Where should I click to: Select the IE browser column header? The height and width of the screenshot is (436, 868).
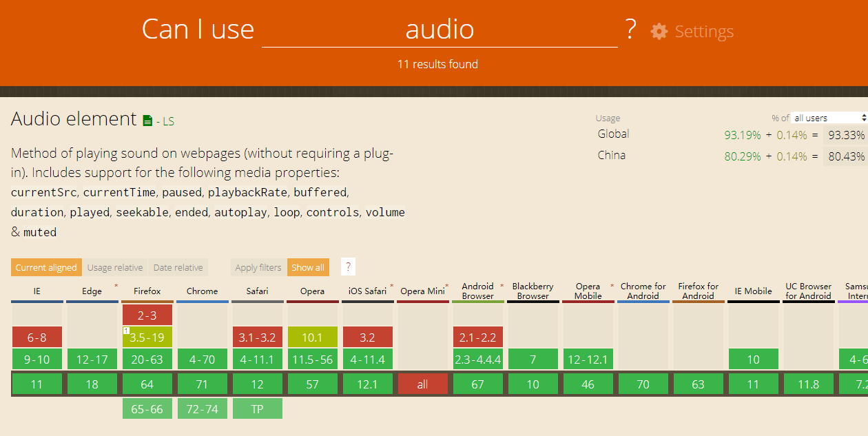(37, 291)
